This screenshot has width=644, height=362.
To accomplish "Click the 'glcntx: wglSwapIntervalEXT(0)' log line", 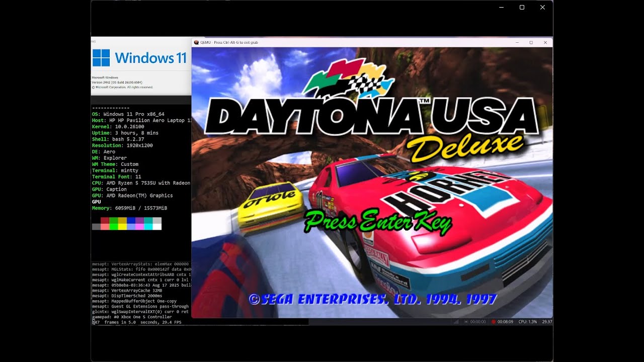I will pos(140,312).
